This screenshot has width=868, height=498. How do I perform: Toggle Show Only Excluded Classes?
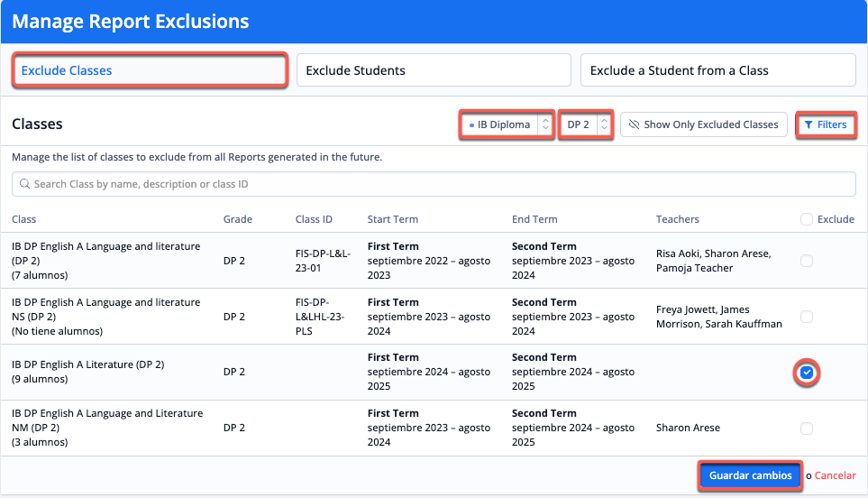pyautogui.click(x=704, y=124)
